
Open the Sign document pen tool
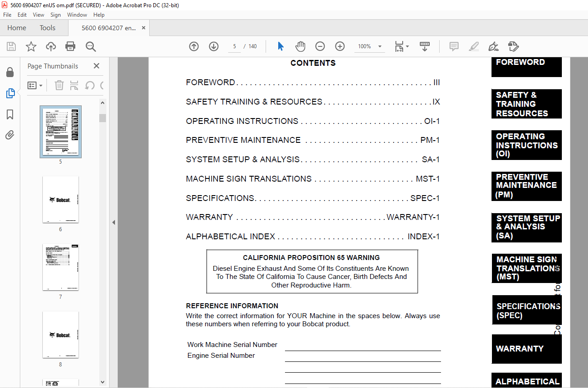493,46
